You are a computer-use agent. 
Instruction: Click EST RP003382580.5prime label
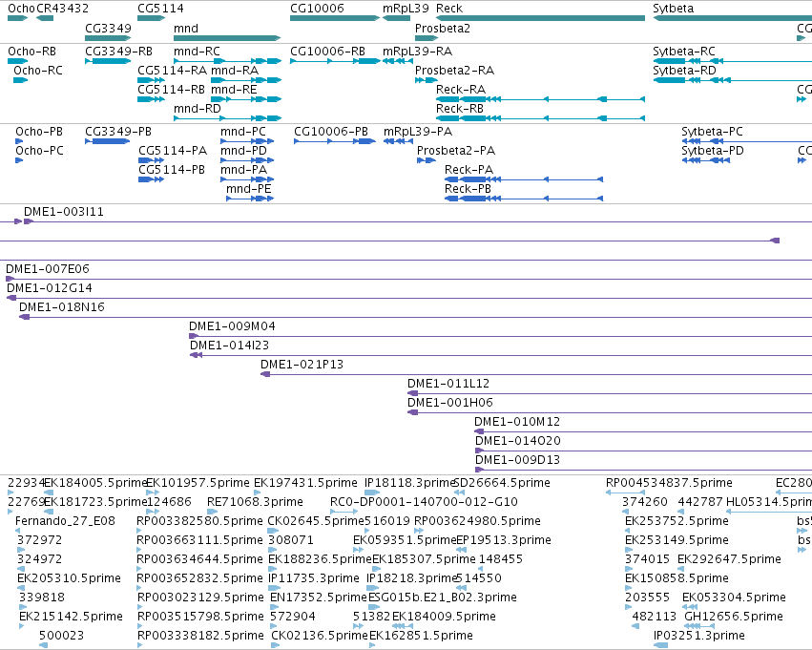coord(199,521)
